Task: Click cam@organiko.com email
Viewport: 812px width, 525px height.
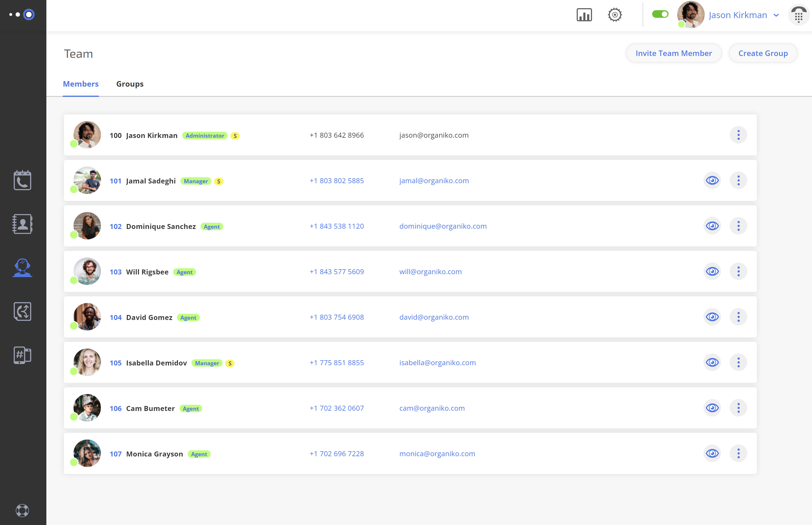Action: click(x=432, y=408)
